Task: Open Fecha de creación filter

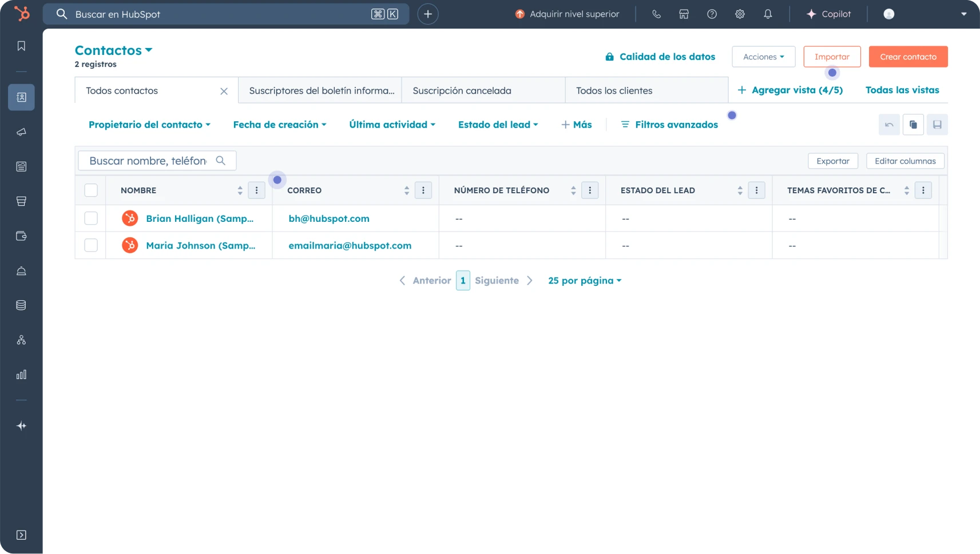Action: 280,125
